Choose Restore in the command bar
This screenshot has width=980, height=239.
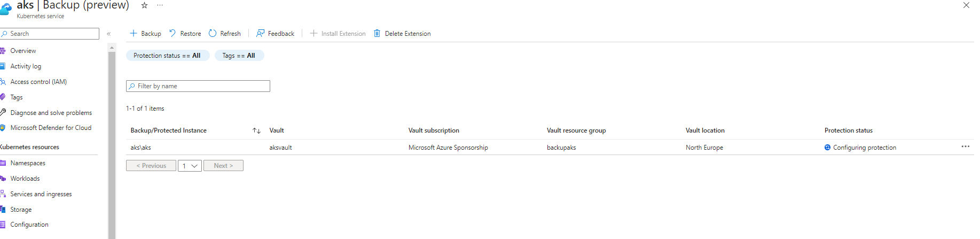(x=185, y=33)
